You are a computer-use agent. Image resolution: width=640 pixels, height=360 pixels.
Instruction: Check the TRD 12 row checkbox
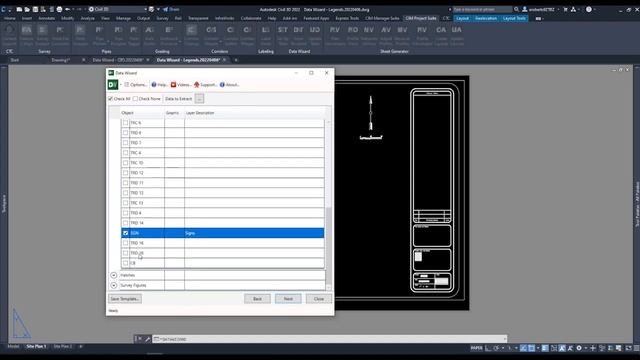point(125,173)
